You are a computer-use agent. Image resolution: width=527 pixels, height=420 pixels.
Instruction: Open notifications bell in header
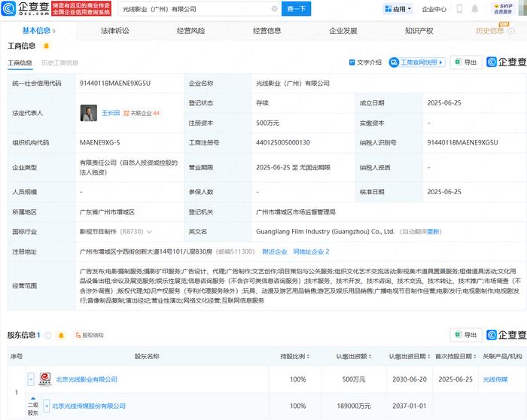(x=474, y=9)
